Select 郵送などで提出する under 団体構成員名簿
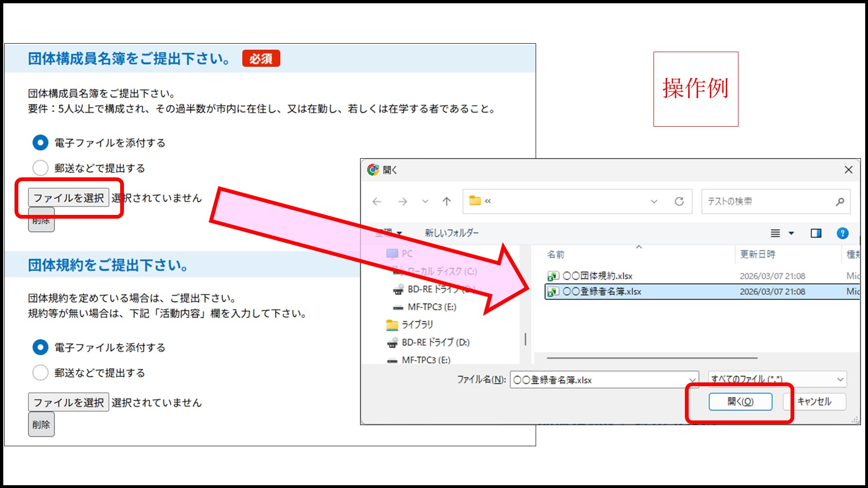Screen dimensions: 868x488 tap(40, 168)
